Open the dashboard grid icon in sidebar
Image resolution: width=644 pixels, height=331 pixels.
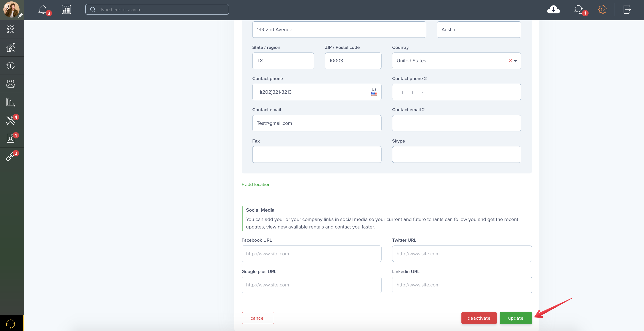click(10, 29)
